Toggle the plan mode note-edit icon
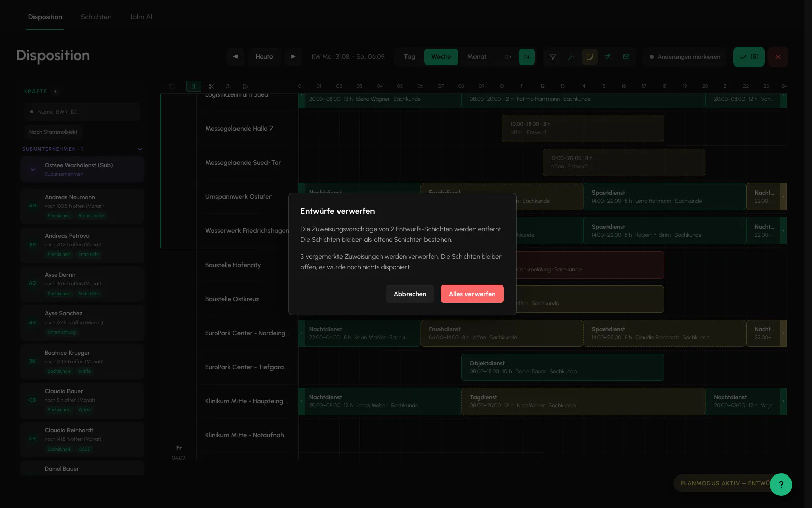 (590, 57)
